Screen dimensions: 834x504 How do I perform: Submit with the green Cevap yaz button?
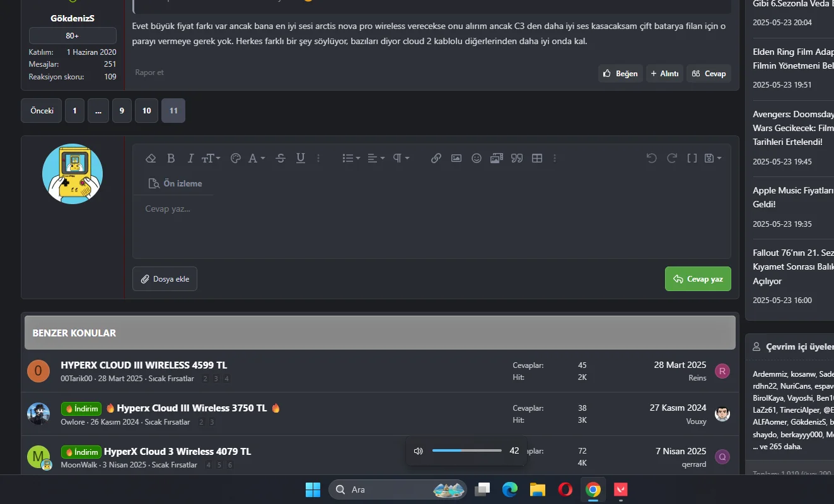[x=698, y=279]
